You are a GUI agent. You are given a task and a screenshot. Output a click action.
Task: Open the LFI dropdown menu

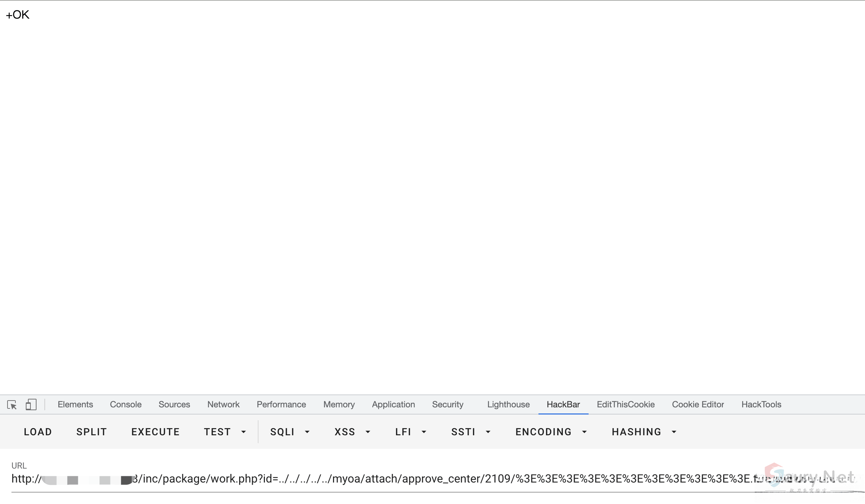tap(410, 432)
